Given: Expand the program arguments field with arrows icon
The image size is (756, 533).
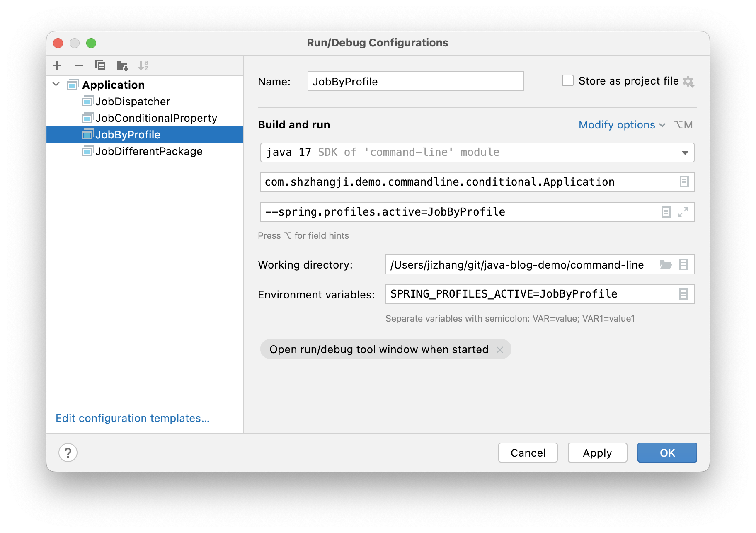Looking at the screenshot, I should tap(683, 212).
